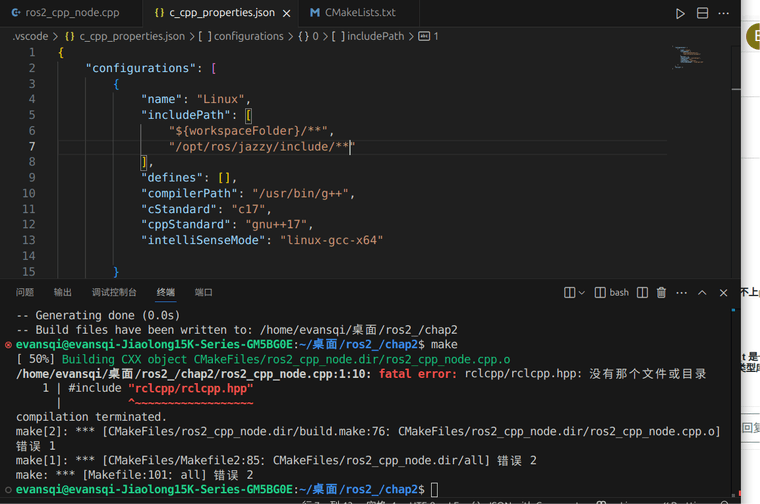The width and height of the screenshot is (760, 504).
Task: Open new terminal launch profile dropdown
Action: (x=582, y=293)
